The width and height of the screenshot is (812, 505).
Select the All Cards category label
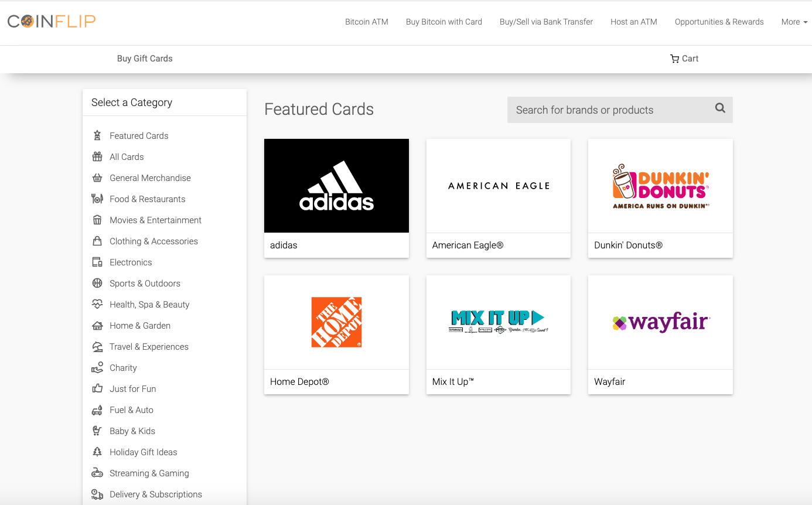coord(127,156)
